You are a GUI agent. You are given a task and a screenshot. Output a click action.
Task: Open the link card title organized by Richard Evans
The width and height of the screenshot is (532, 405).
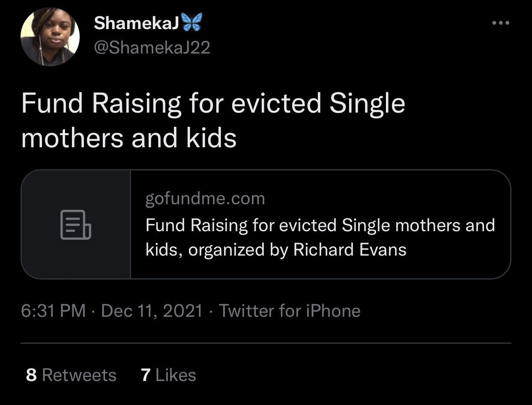pos(320,237)
